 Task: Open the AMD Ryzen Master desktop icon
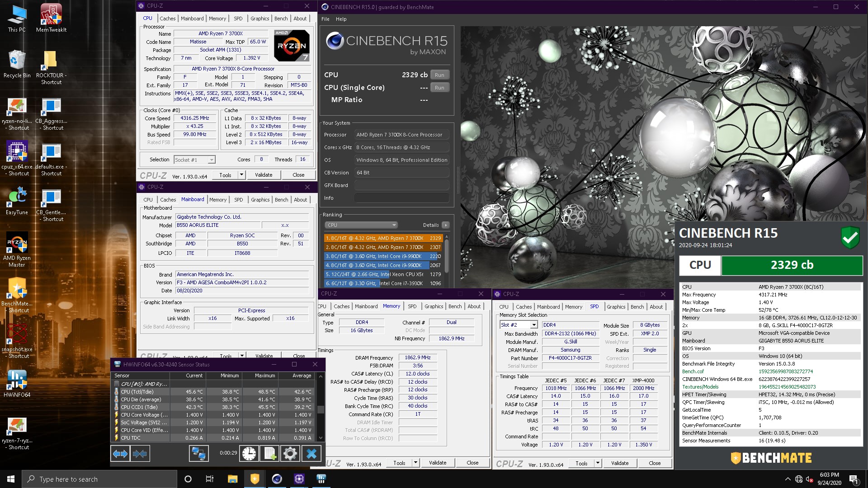(x=17, y=249)
